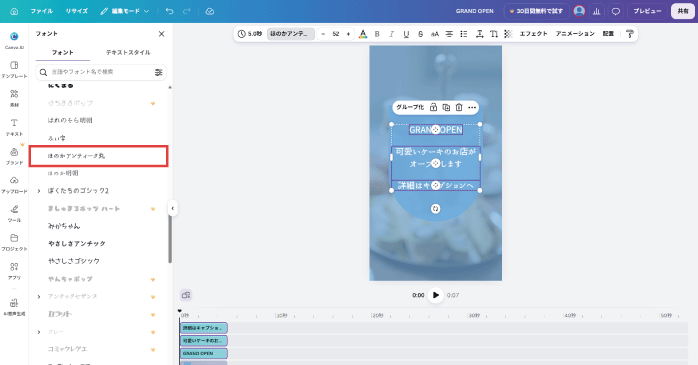Decrease font size with minus button

click(323, 34)
